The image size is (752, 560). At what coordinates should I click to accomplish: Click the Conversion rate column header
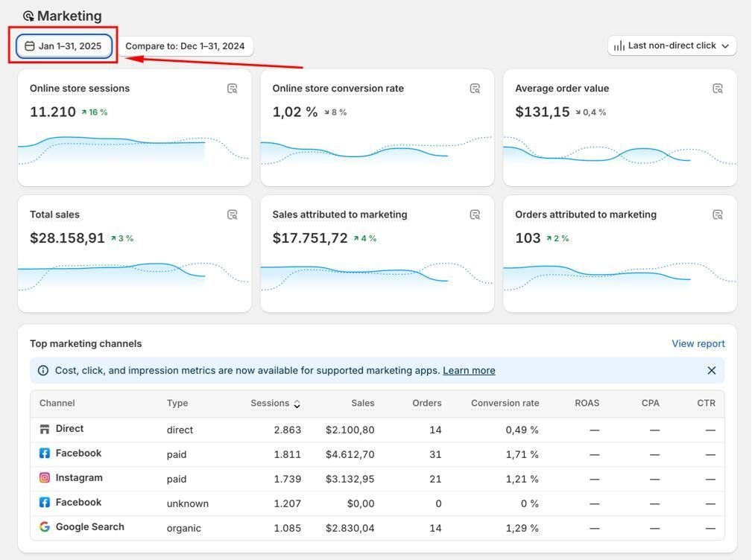point(505,403)
